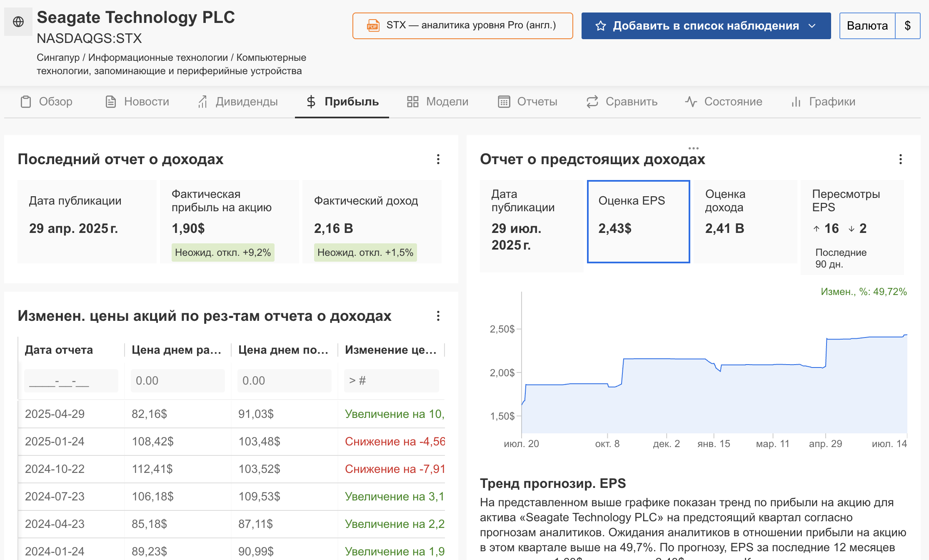Focus the price-after-report filter field
Image resolution: width=929 pixels, height=560 pixels.
click(285, 381)
